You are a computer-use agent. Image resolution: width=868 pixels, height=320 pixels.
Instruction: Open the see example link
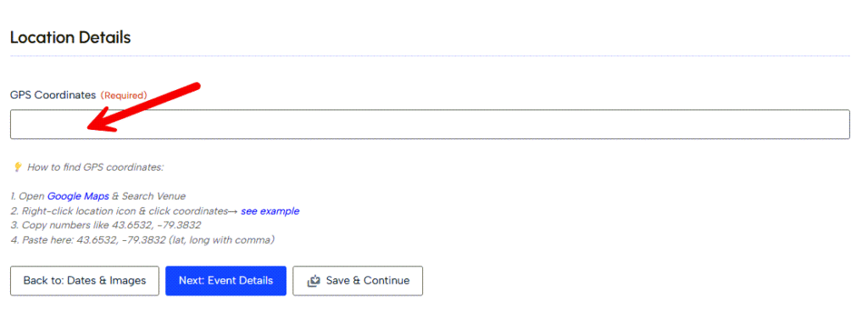(x=270, y=211)
